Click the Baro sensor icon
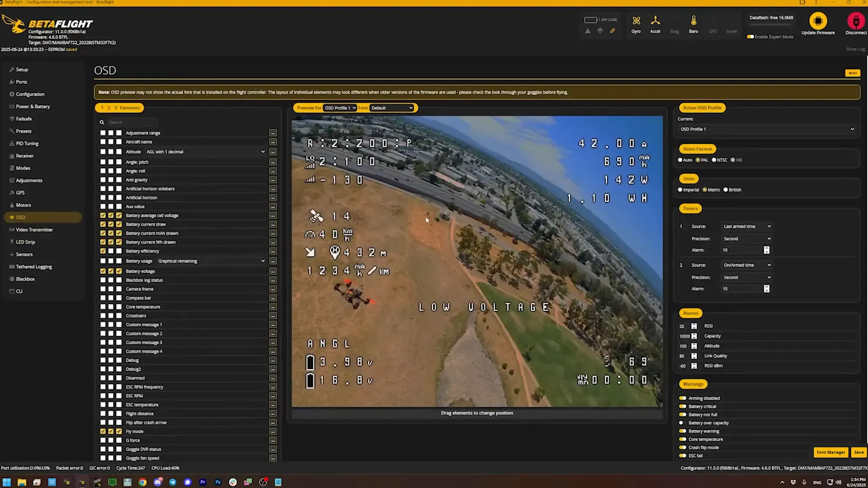868x488 pixels. (693, 21)
